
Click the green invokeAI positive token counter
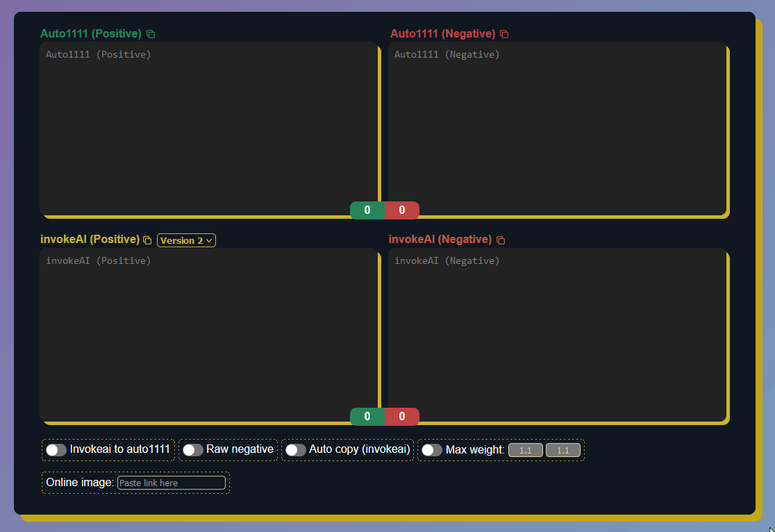tap(367, 416)
